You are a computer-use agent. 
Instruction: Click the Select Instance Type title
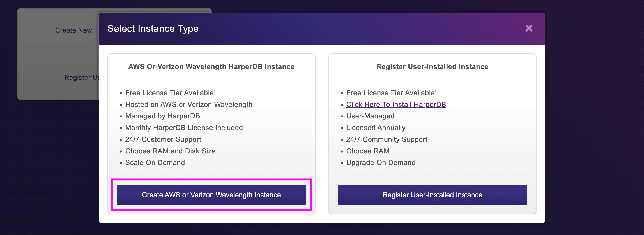click(153, 29)
